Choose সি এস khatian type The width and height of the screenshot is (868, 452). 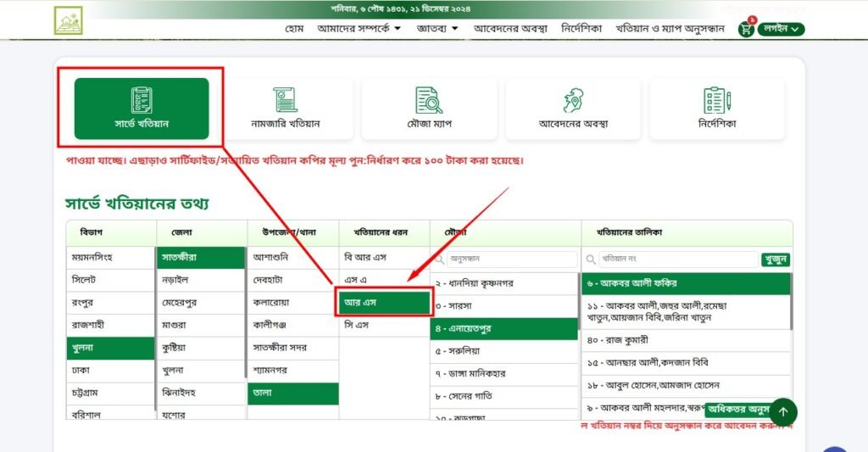(x=384, y=325)
